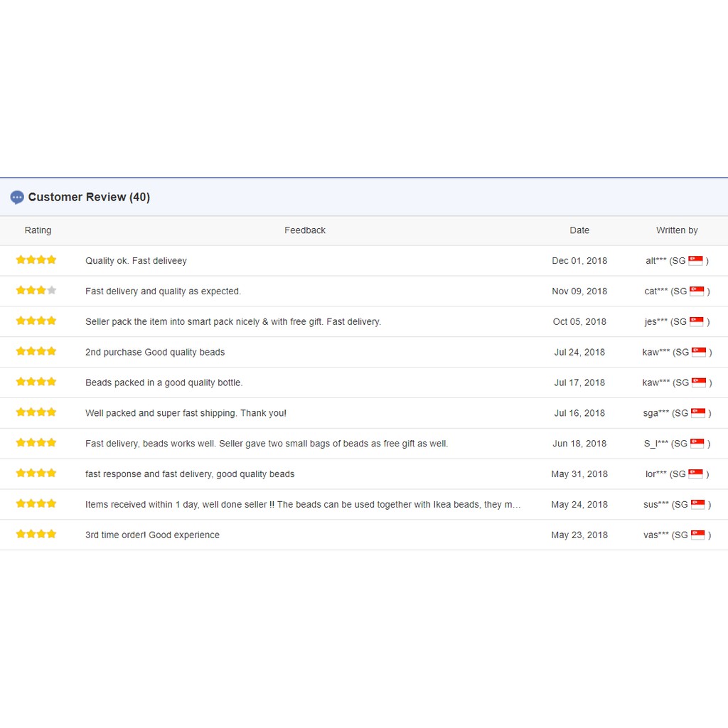Click the Customer Review speech bubble icon
This screenshot has height=728, width=728.
tap(17, 198)
